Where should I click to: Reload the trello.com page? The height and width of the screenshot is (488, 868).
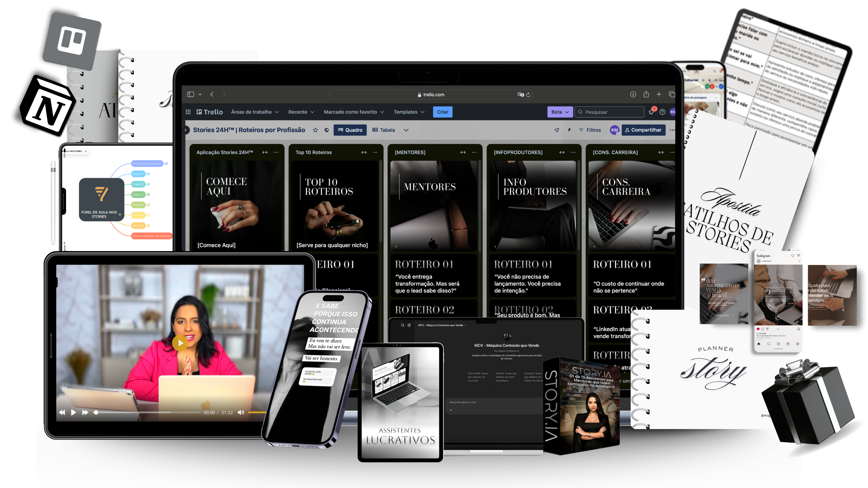(528, 95)
